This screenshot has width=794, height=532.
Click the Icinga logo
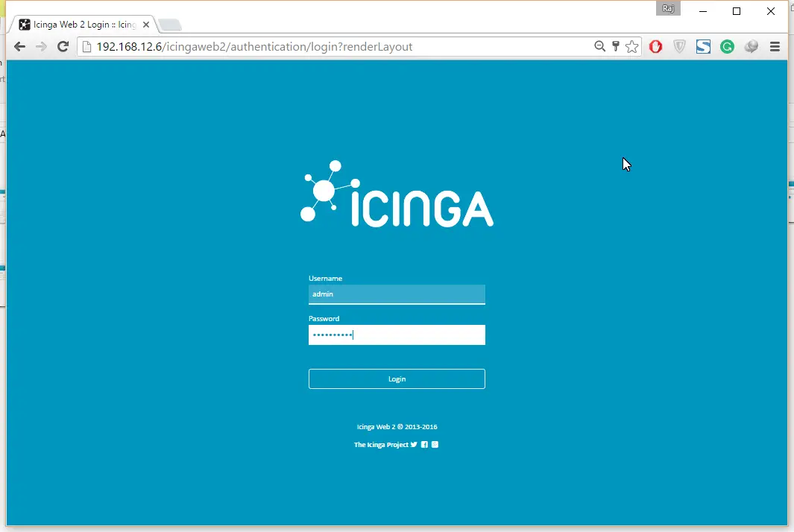pos(397,194)
